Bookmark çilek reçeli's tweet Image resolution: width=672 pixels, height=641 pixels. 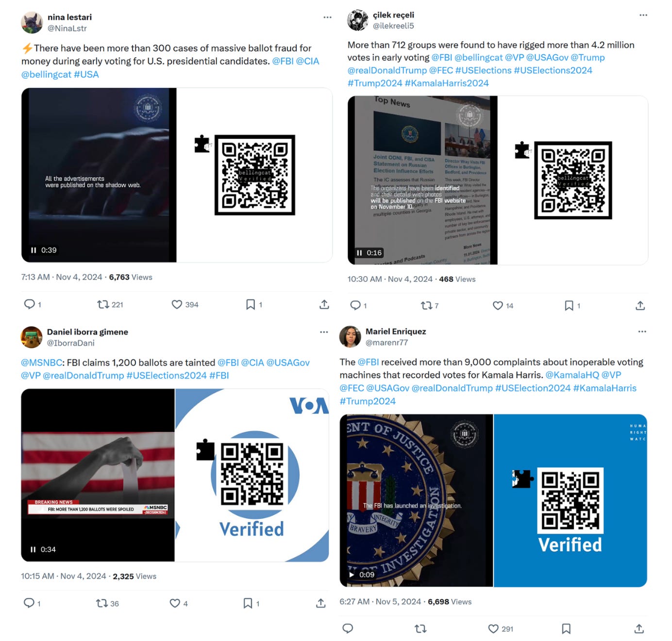click(569, 306)
